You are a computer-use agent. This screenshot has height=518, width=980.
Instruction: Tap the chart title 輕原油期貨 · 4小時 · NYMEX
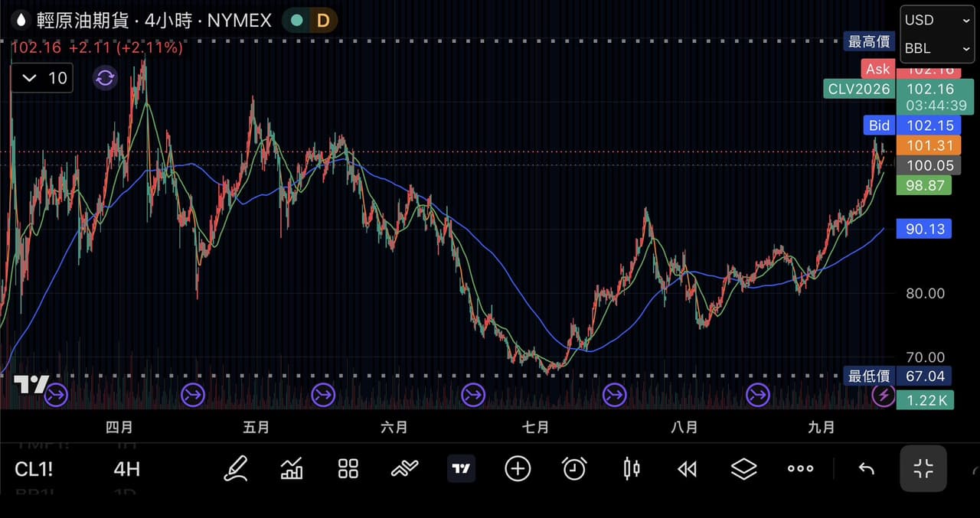[155, 21]
